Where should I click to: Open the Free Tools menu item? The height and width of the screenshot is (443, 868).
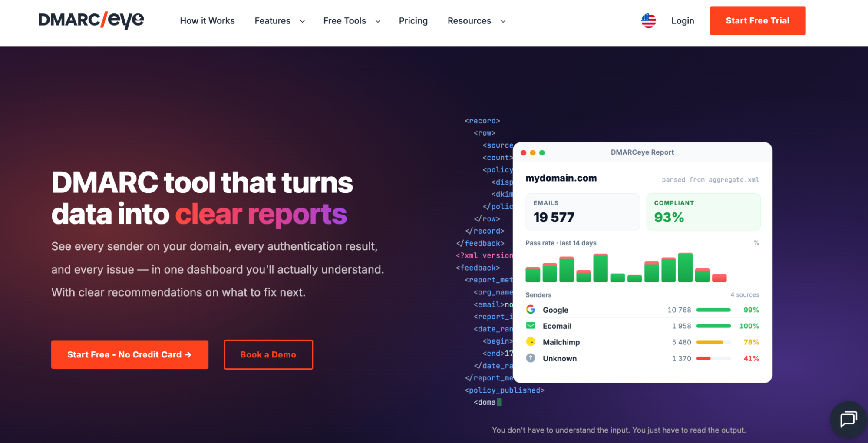pyautogui.click(x=345, y=20)
